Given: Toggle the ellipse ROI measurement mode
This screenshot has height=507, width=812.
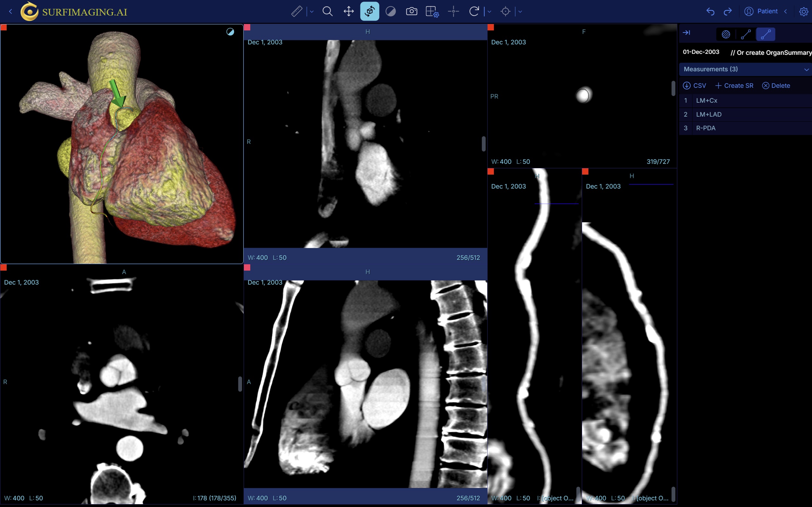Looking at the screenshot, I should [725, 34].
